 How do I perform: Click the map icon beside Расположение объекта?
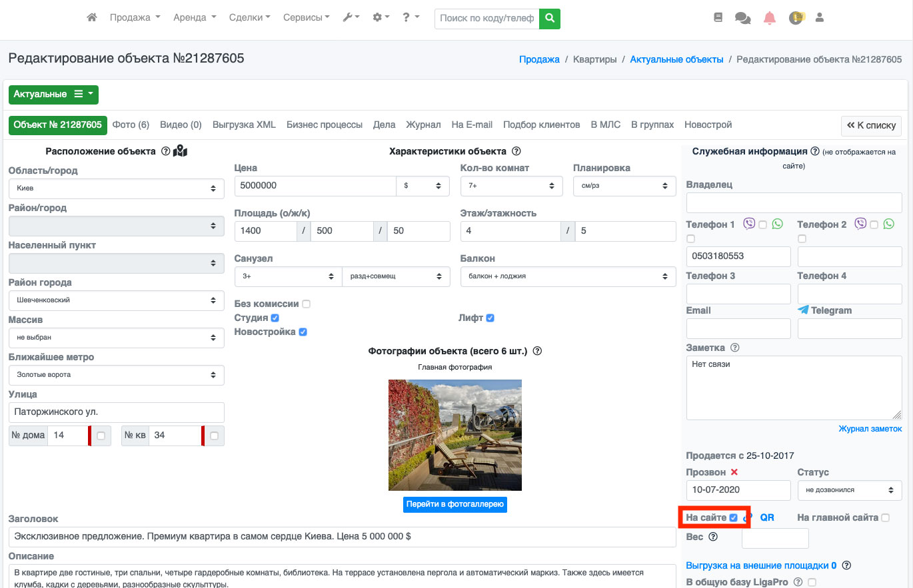[x=180, y=152]
